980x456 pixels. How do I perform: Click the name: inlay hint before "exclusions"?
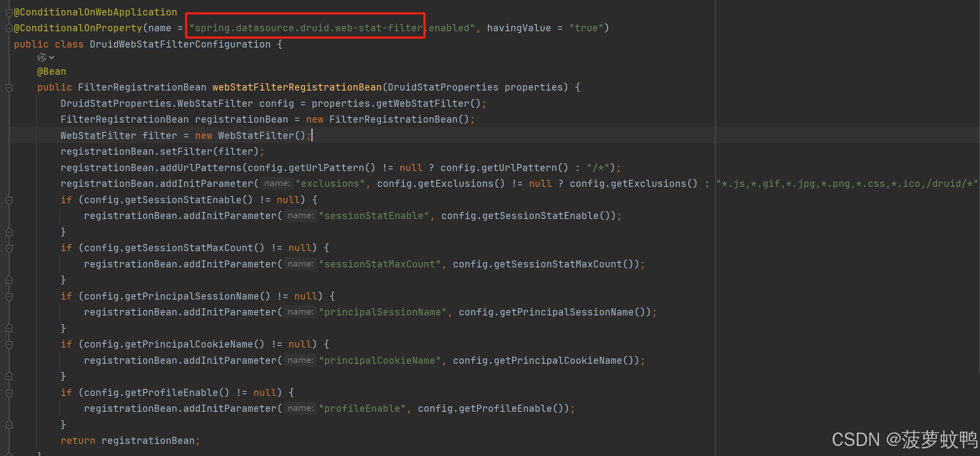(277, 184)
